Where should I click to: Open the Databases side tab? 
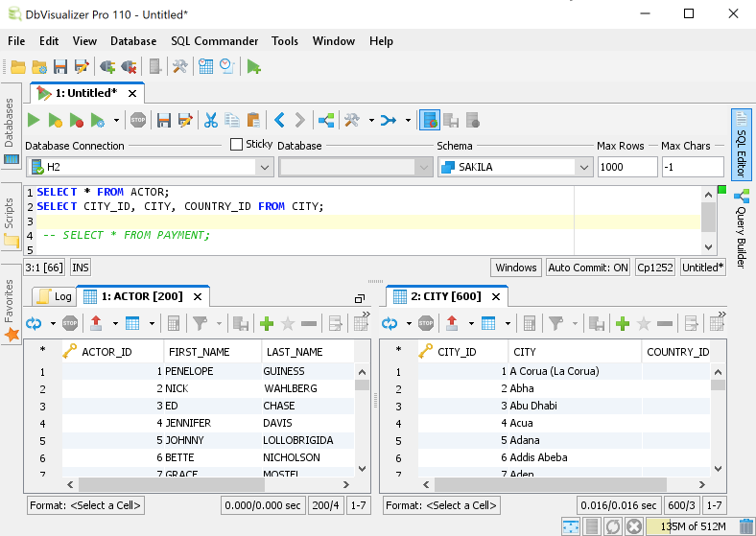[11, 126]
